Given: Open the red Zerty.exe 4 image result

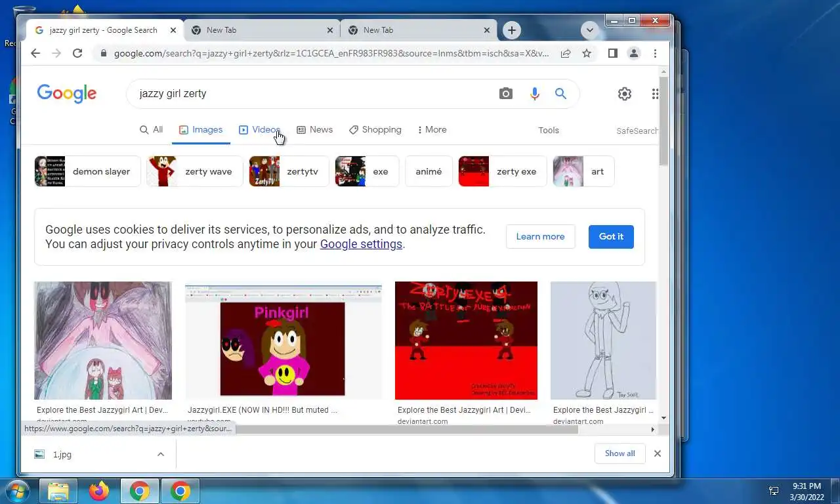Looking at the screenshot, I should coord(466,341).
